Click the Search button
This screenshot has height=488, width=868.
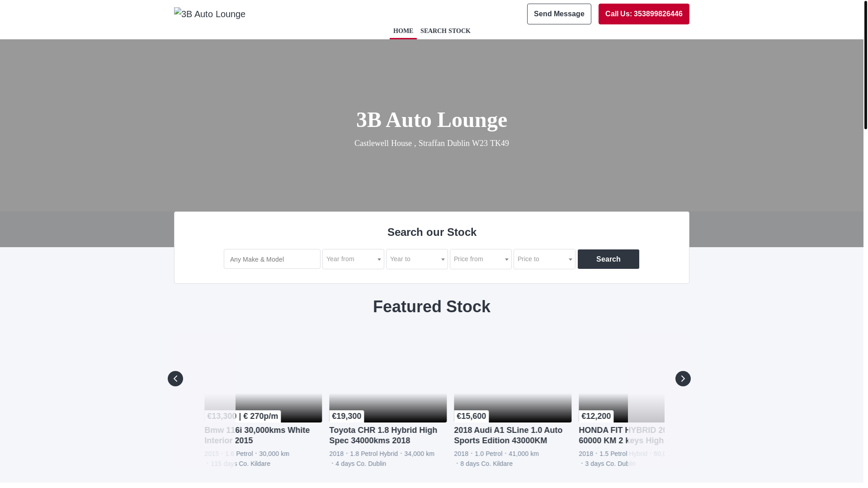[x=608, y=259]
